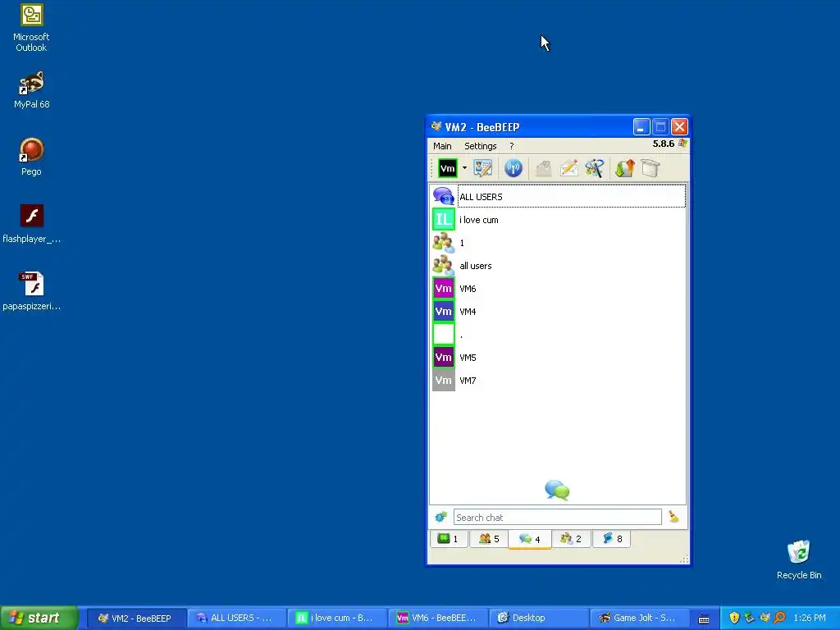Click the blank white avatar chat entry
The image size is (840, 630).
[x=558, y=335]
